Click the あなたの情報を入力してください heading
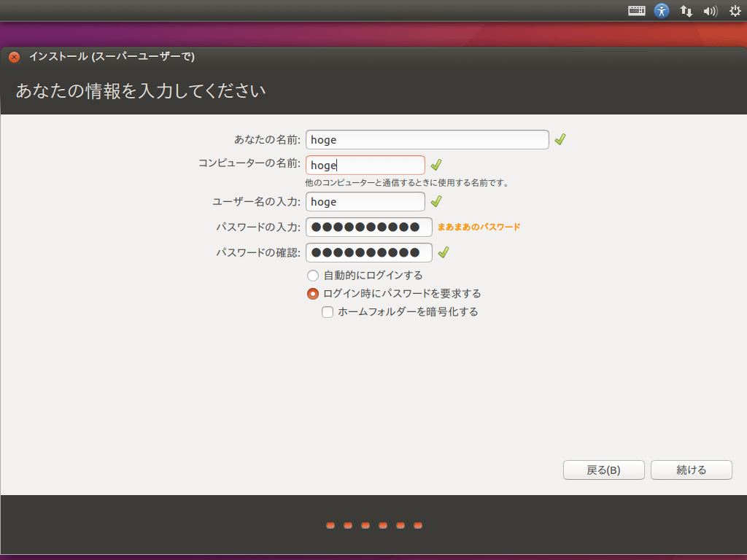 point(141,90)
